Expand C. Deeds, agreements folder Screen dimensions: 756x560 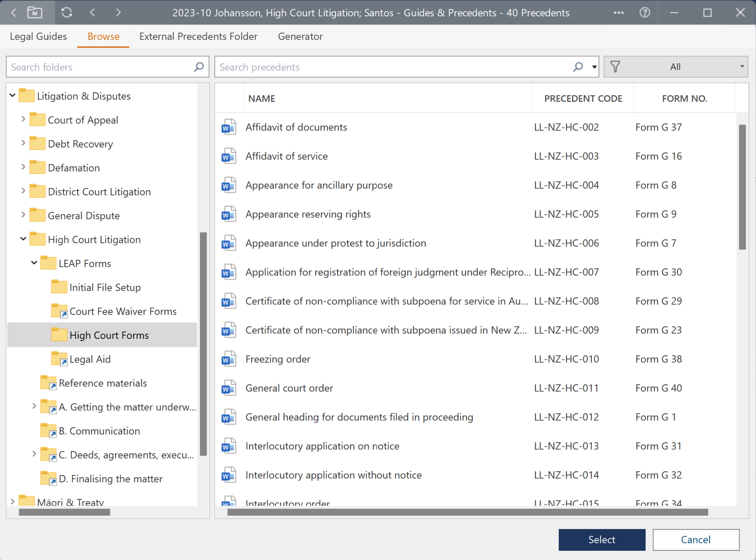(34, 454)
